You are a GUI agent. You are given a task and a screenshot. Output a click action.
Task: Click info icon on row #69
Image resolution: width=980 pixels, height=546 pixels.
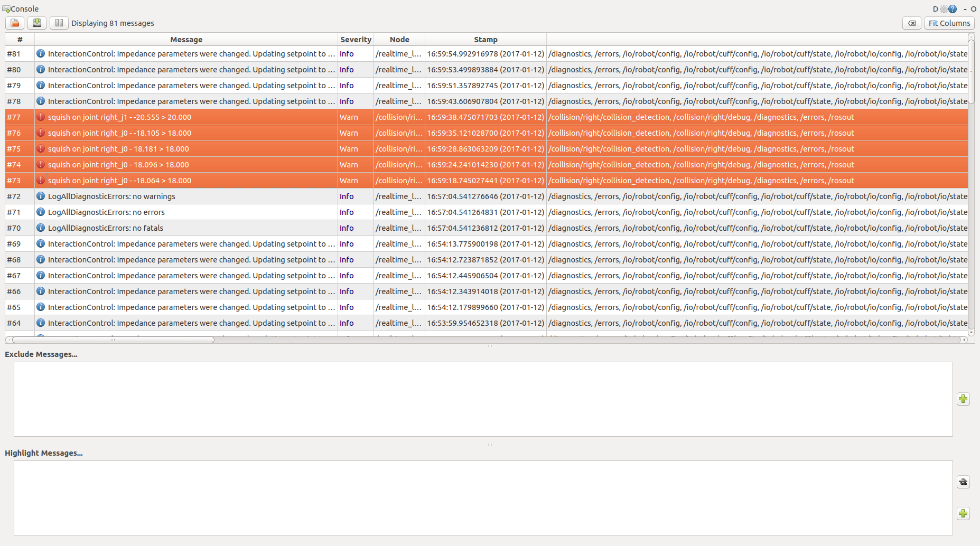(x=41, y=244)
